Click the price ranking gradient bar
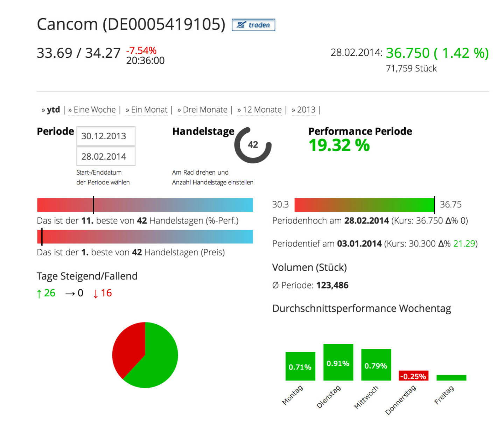 (x=145, y=237)
